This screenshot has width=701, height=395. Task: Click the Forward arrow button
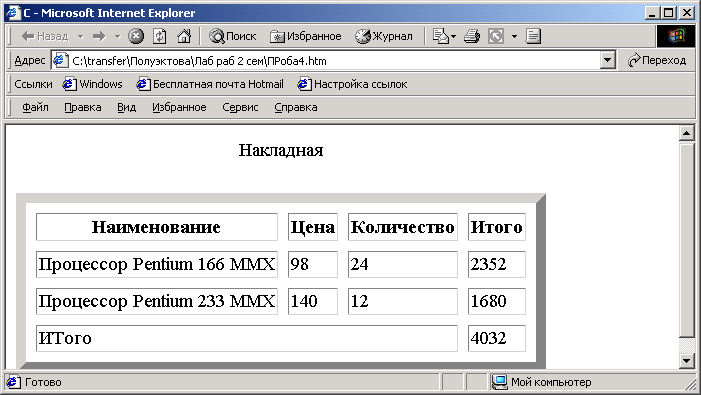coord(99,36)
